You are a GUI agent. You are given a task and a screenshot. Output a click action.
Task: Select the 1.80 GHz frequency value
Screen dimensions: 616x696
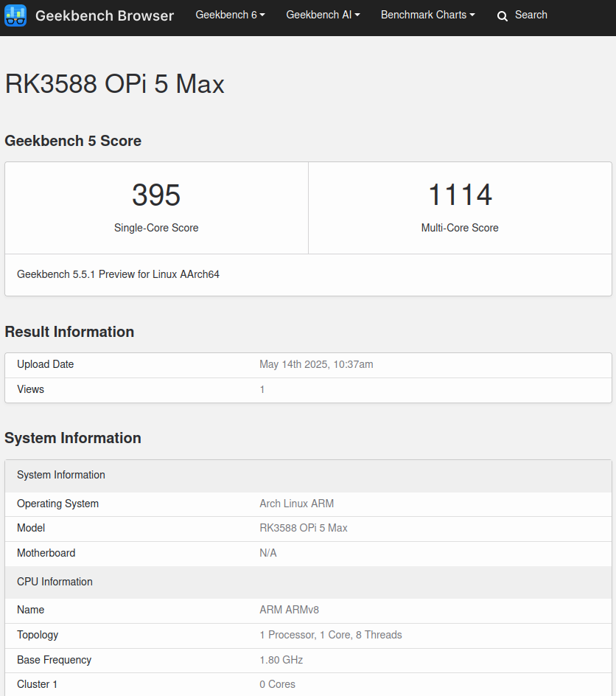[281, 660]
